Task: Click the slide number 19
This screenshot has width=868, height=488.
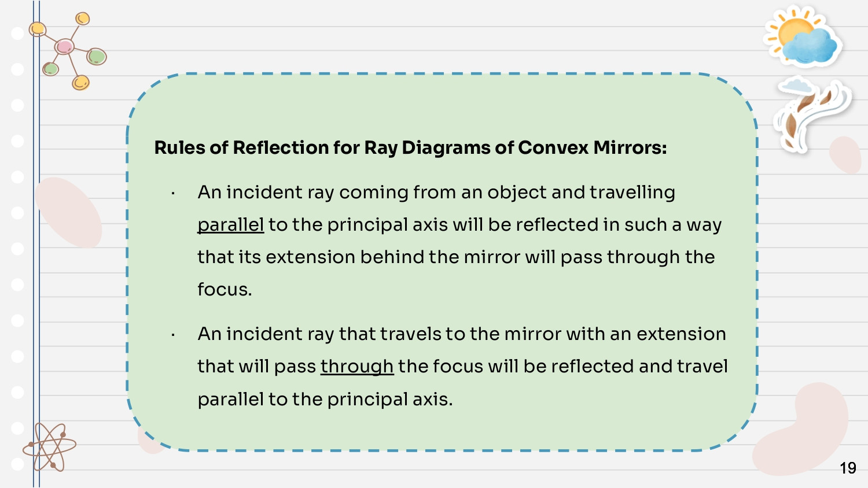Action: click(848, 468)
